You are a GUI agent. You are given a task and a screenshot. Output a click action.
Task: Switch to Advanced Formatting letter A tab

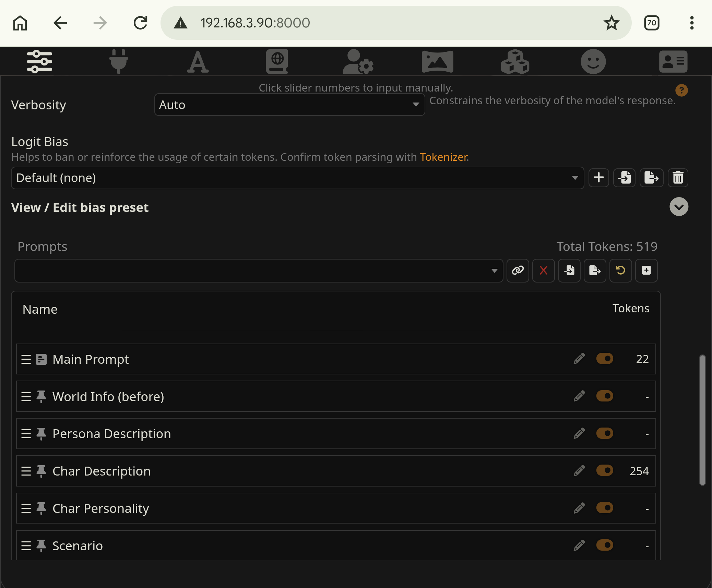[198, 61]
